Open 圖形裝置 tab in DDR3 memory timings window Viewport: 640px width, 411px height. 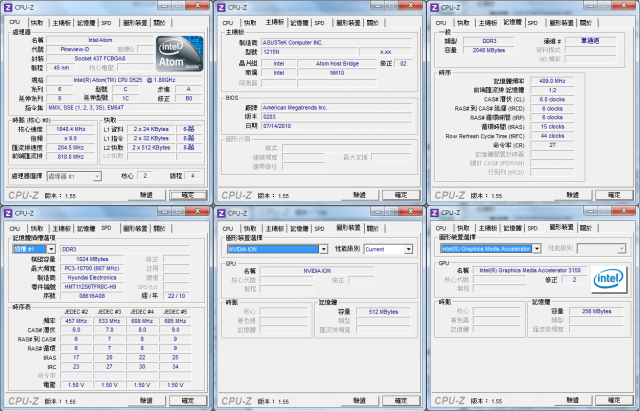[x=562, y=23]
